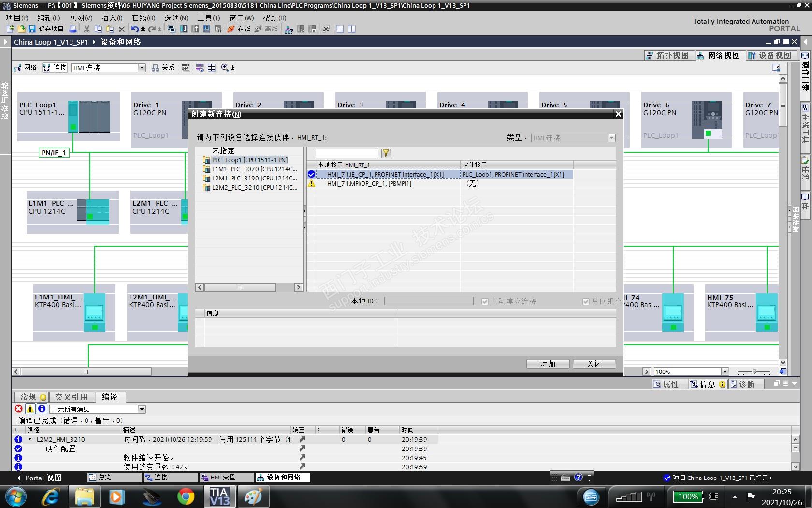Click the interface filter text field
Viewport: 812px width, 508px height.
[347, 153]
